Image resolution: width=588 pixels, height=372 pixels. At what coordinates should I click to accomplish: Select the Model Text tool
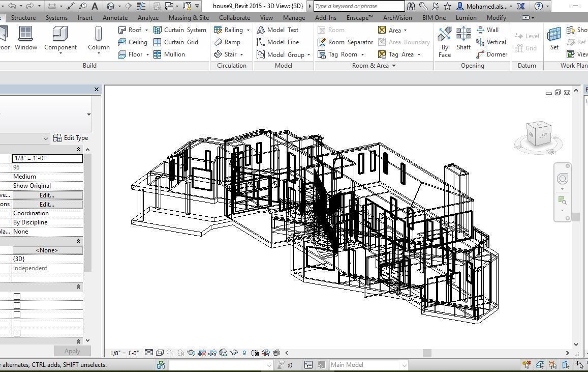point(277,30)
